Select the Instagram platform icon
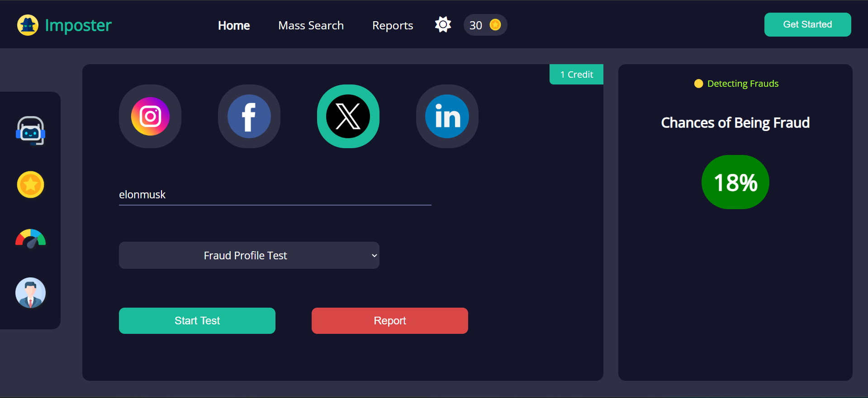Screen dimensions: 868x398 [x=150, y=116]
